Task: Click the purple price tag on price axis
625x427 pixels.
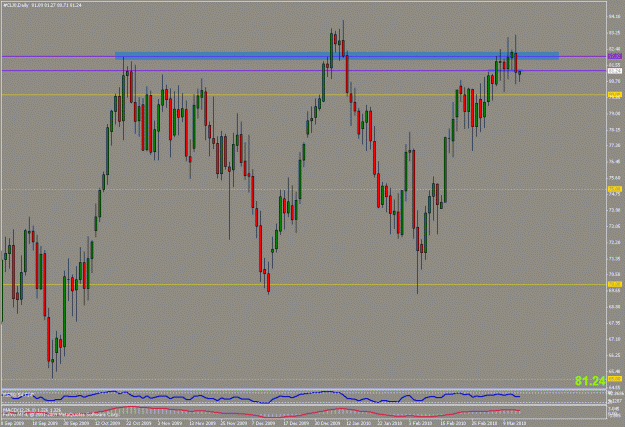Action: [615, 56]
